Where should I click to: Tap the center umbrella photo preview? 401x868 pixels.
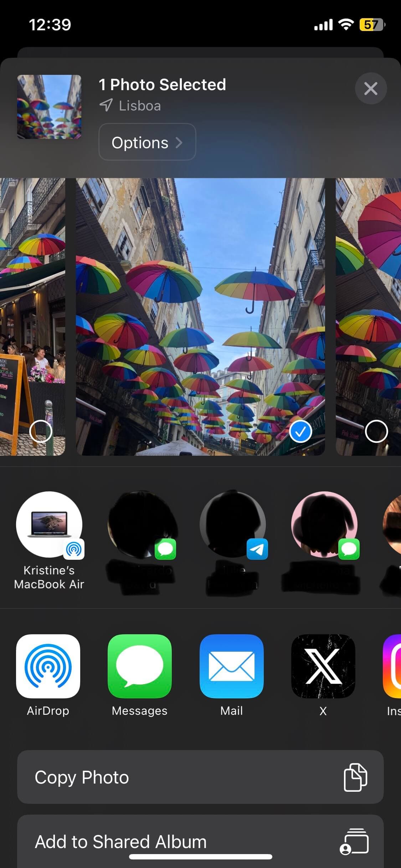[200, 316]
